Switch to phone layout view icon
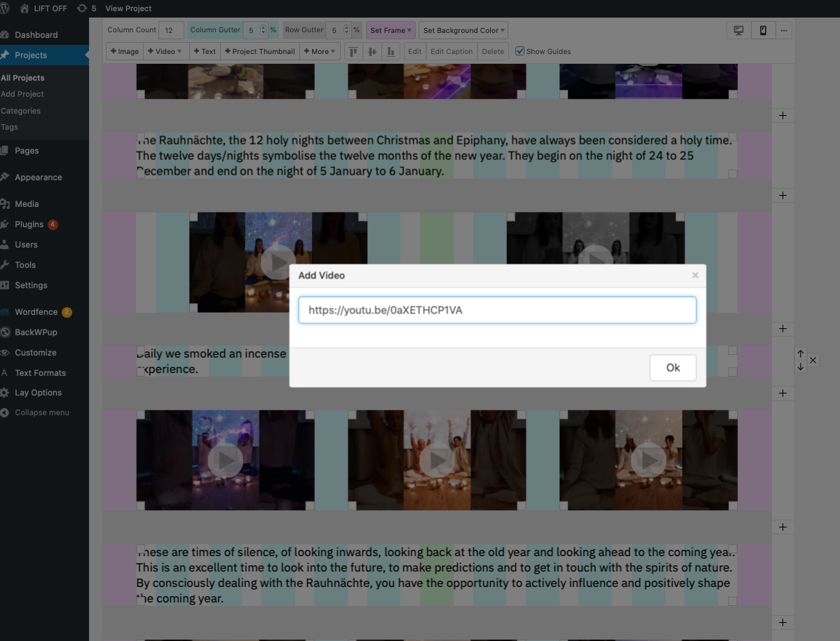Screen dimensions: 840x641 click(763, 30)
